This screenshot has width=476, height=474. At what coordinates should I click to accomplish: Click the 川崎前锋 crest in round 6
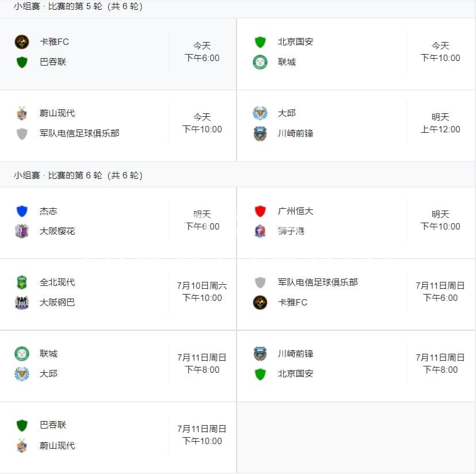(x=260, y=354)
